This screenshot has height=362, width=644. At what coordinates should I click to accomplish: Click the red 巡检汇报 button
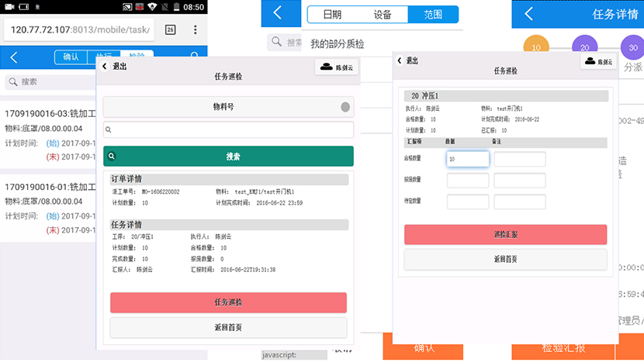click(505, 234)
